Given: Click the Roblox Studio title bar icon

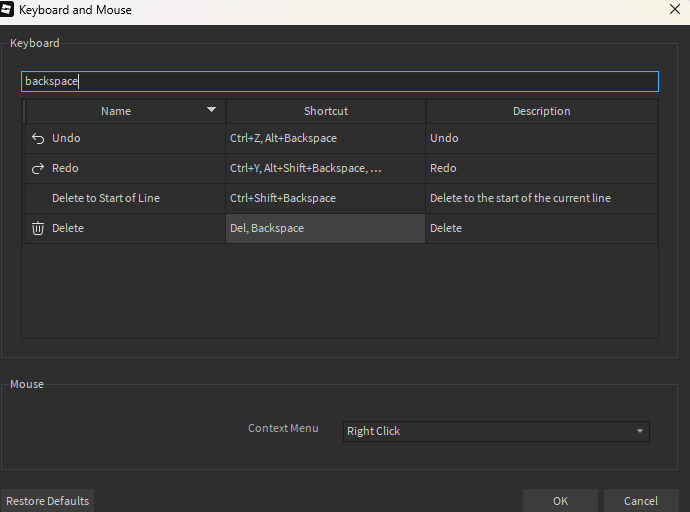Looking at the screenshot, I should (9, 10).
